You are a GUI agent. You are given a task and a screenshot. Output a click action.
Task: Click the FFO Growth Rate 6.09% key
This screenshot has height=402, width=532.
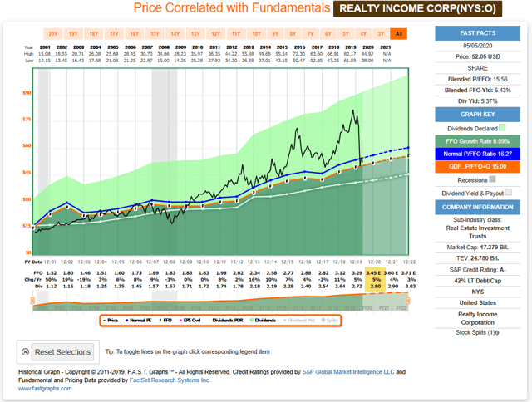click(x=477, y=141)
